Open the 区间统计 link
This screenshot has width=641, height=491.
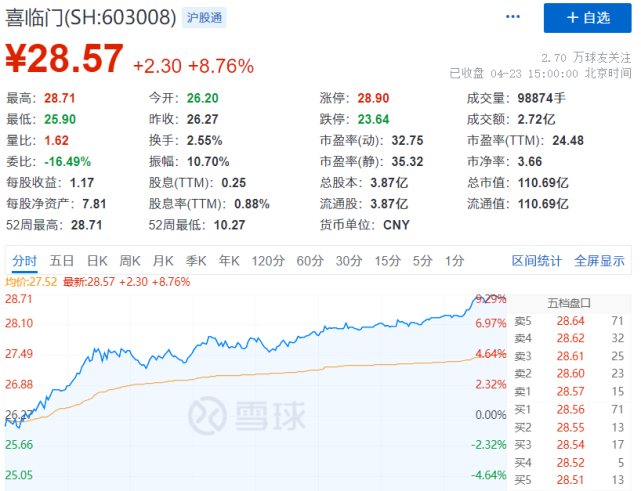coord(537,260)
